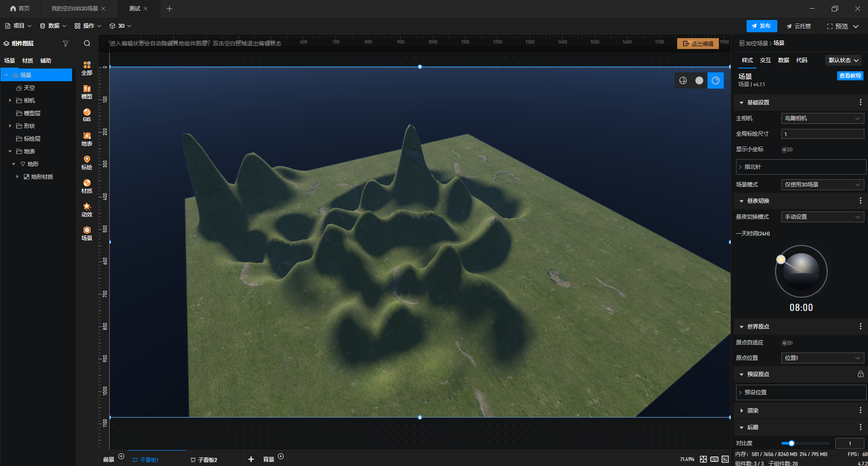Click the layer search magnifier icon
Screen dimensions: 868x466
coord(87,44)
